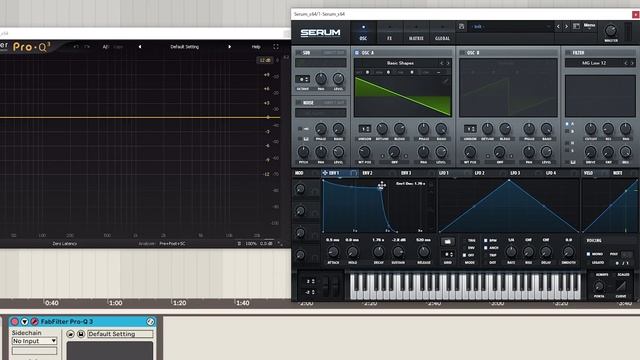Open the OSC A wavetable editor pencil

[445, 81]
